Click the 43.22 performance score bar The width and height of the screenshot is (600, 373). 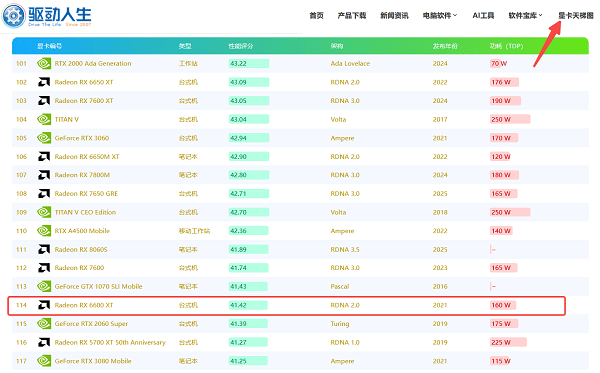249,64
